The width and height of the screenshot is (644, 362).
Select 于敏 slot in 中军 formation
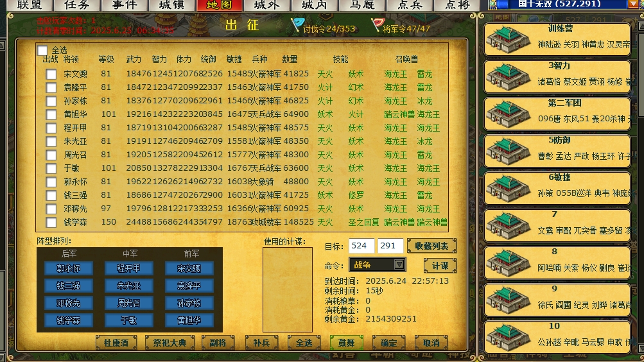pyautogui.click(x=129, y=320)
